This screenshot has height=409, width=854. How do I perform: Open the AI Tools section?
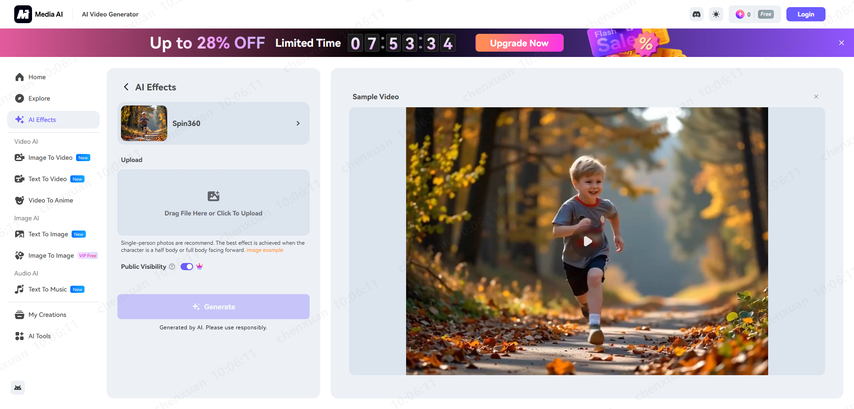pos(39,336)
